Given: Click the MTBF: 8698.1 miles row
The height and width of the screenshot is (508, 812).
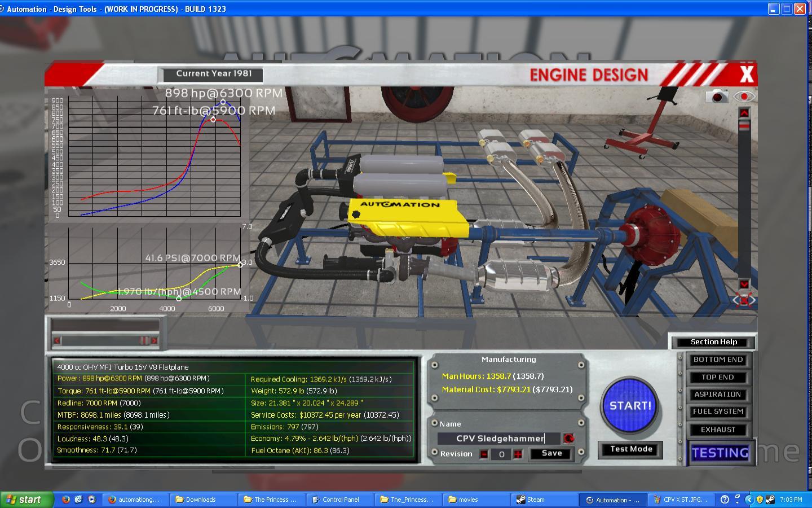Looking at the screenshot, I should click(x=149, y=415).
